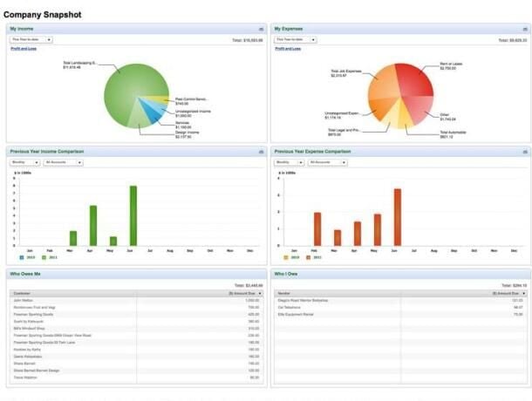Click the Who I Owe panel title
The width and height of the screenshot is (532, 401).
pyautogui.click(x=286, y=274)
